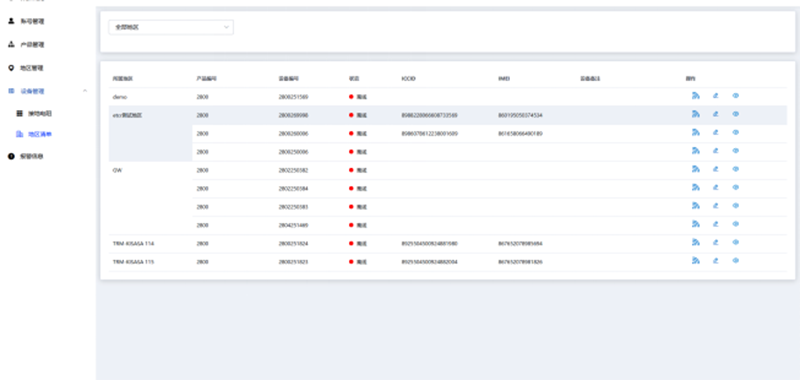Edit the TRM KISASA 114 device with the pencil icon

coord(715,243)
